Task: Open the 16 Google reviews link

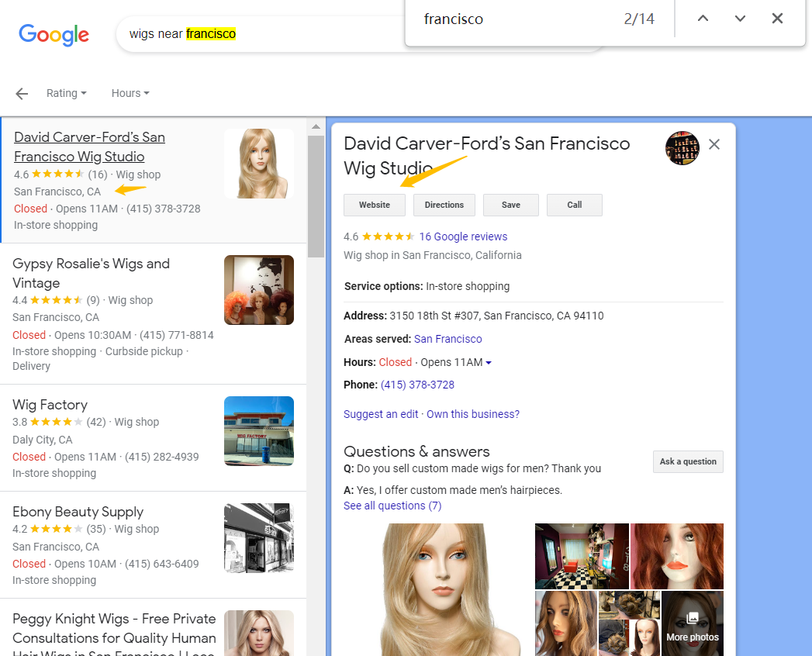Action: point(463,237)
